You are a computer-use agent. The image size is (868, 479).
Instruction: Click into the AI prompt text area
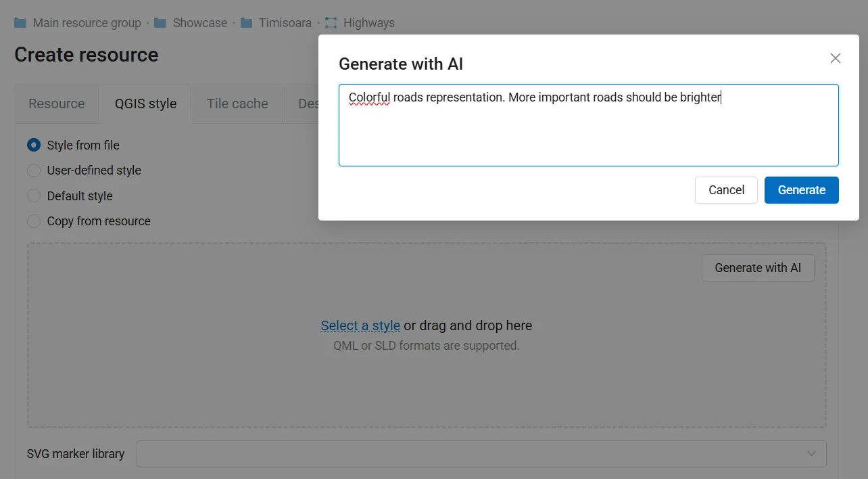click(589, 125)
